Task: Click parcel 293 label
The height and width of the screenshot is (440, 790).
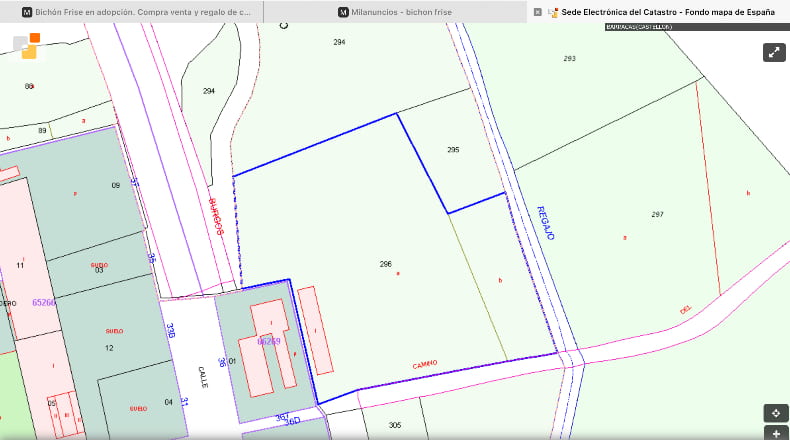Action: [569, 58]
